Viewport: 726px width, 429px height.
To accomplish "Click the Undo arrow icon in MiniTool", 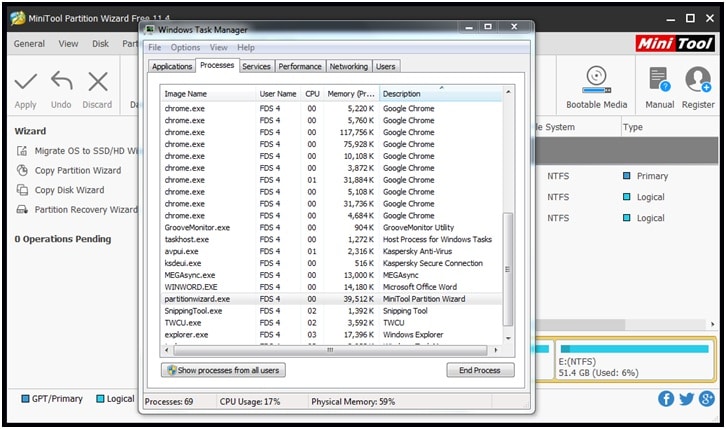I will click(x=62, y=81).
